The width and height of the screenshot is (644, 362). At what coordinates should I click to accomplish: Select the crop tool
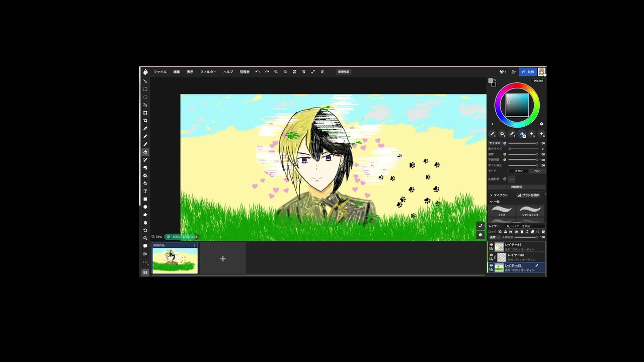point(145,121)
